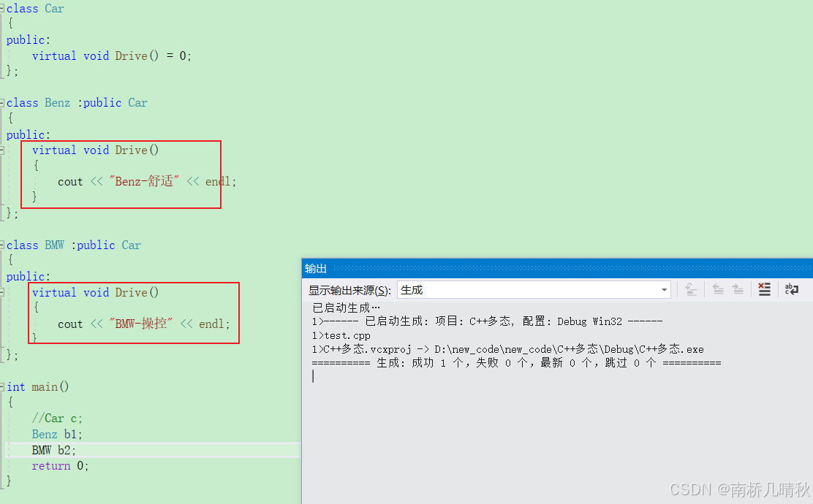Click 'virtual void Drive()' in class BMW
This screenshot has height=504, width=813.
[x=95, y=293]
